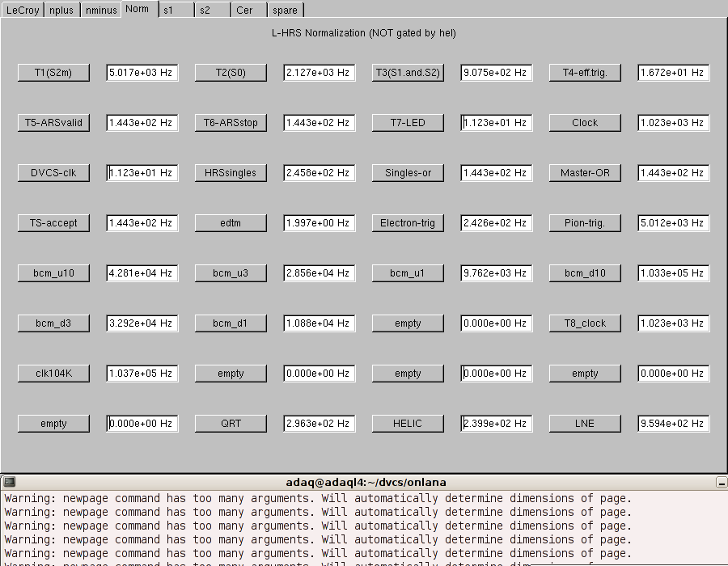Click the T4-eff.trig. rate field 1.672e+01 Hz
Image resolution: width=728 pixels, height=566 pixels.
(x=674, y=73)
